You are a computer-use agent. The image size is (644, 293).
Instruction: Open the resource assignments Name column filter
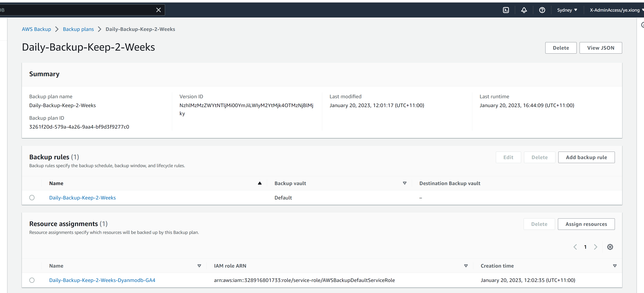click(199, 266)
